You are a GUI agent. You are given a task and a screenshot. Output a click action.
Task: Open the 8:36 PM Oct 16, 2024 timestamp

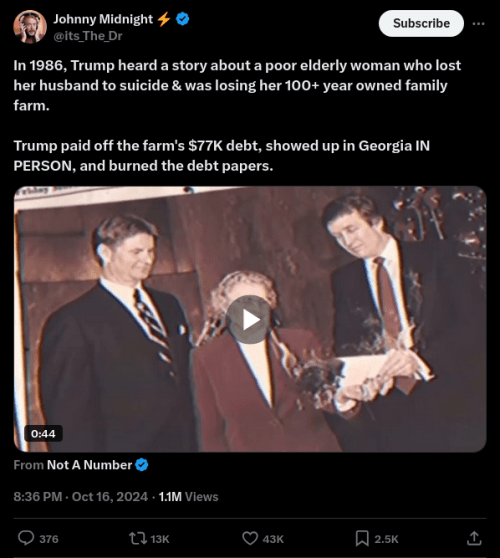point(80,496)
